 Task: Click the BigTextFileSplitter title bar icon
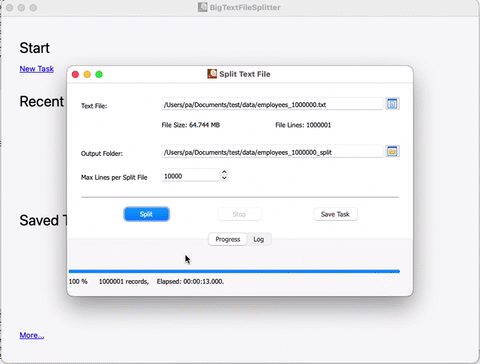point(202,7)
